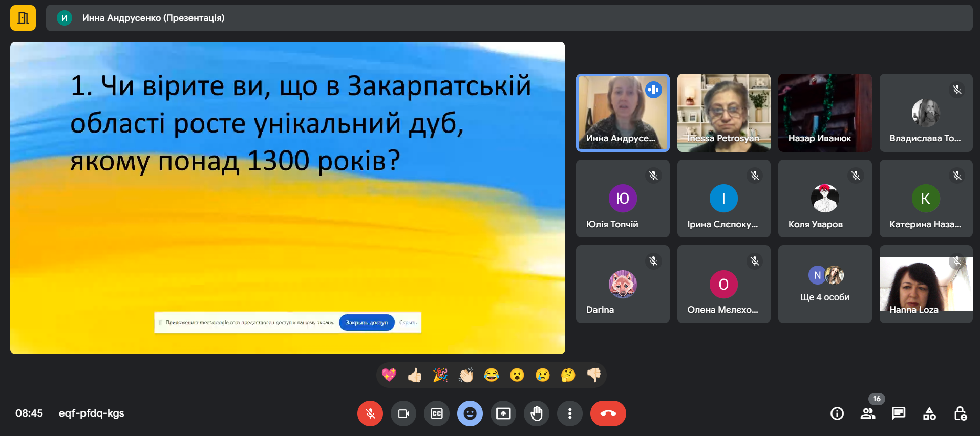Open the activities panel
980x436 pixels.
[x=929, y=413]
